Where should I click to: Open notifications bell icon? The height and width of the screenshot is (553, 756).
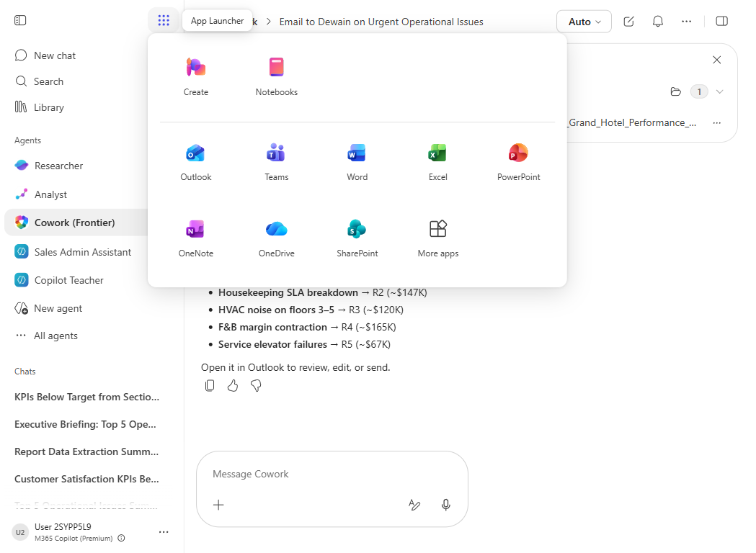click(658, 21)
